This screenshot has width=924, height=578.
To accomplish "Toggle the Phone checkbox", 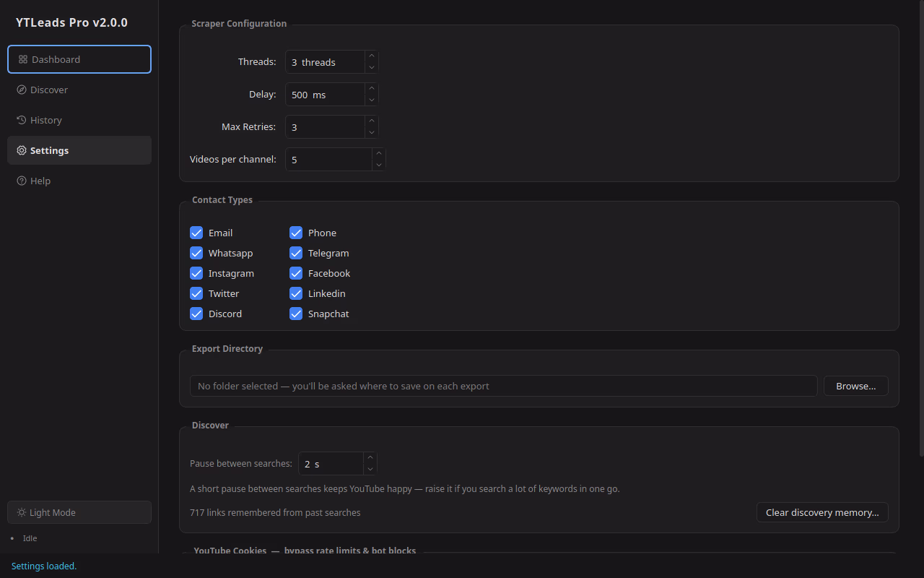I will 296,233.
